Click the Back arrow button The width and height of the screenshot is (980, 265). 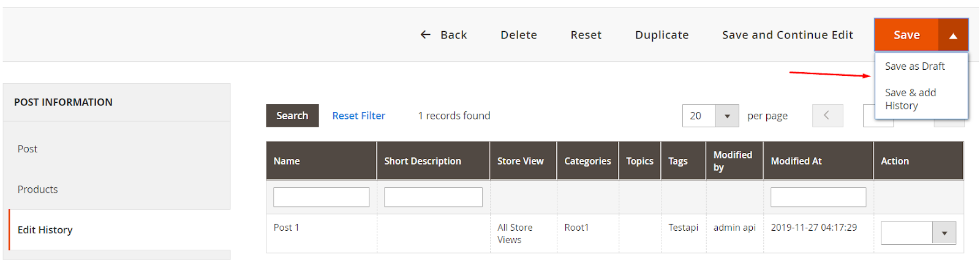coord(443,35)
